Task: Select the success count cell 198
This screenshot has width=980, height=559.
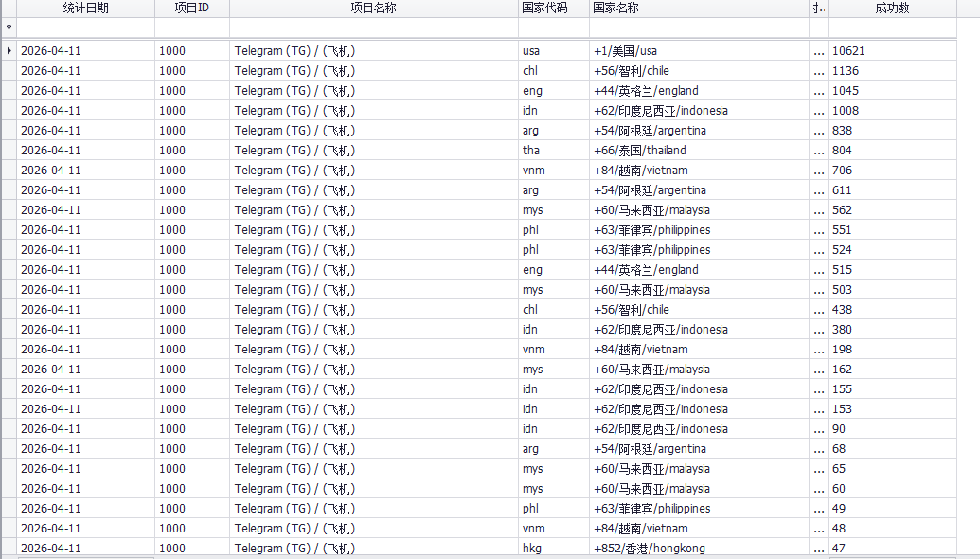Action: click(892, 349)
